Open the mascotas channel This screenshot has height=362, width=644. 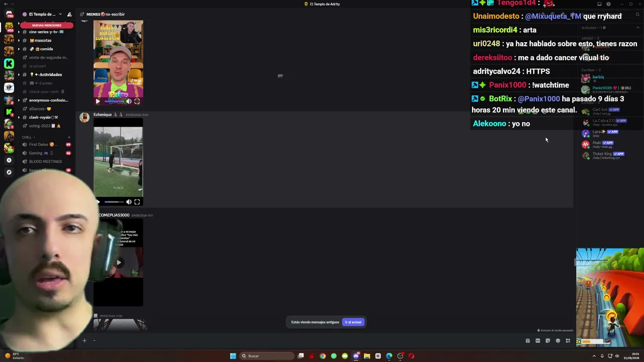pyautogui.click(x=46, y=40)
